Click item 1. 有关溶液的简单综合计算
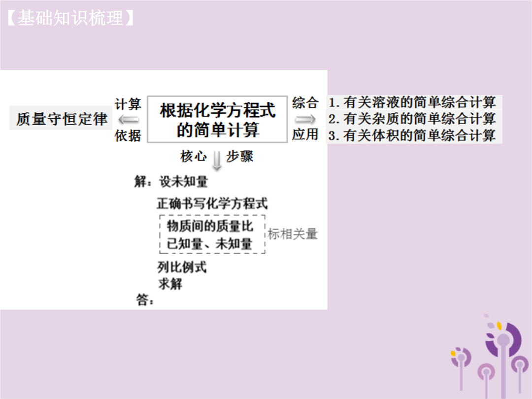This screenshot has height=399, width=532. [x=412, y=102]
